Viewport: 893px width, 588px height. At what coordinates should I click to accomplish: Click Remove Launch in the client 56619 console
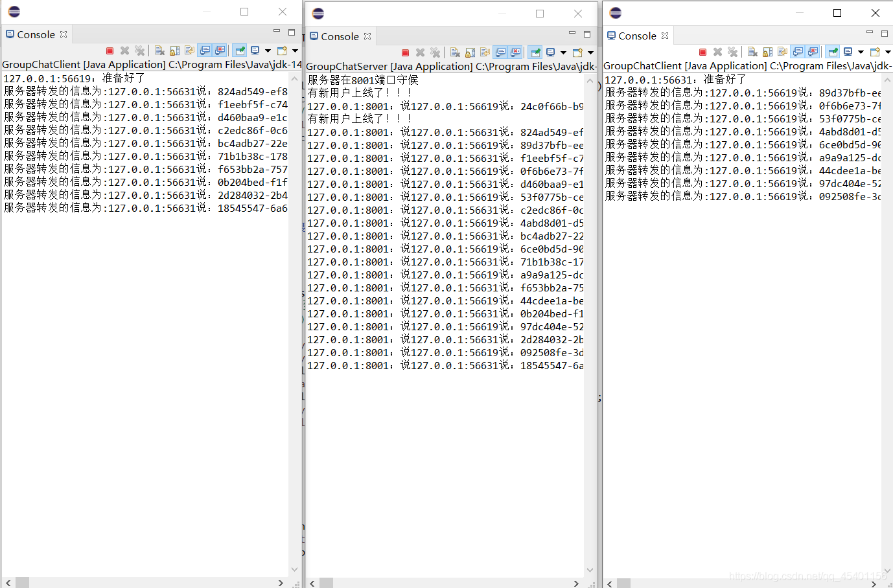pos(124,51)
